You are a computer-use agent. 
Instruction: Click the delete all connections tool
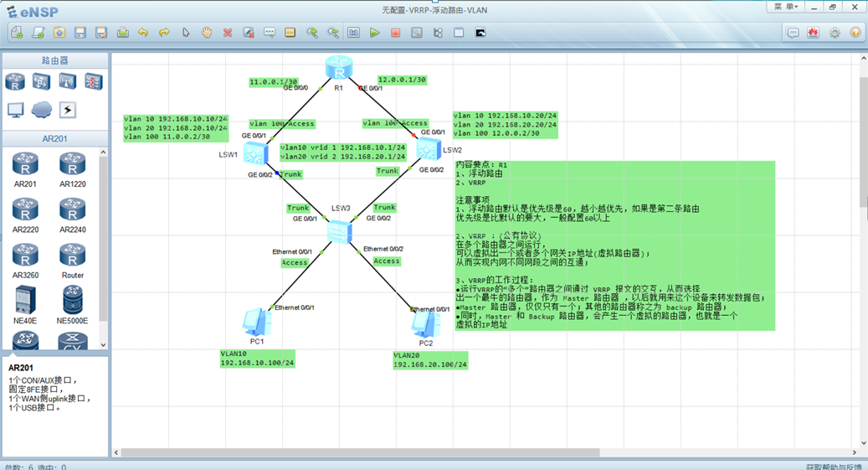pyautogui.click(x=249, y=33)
